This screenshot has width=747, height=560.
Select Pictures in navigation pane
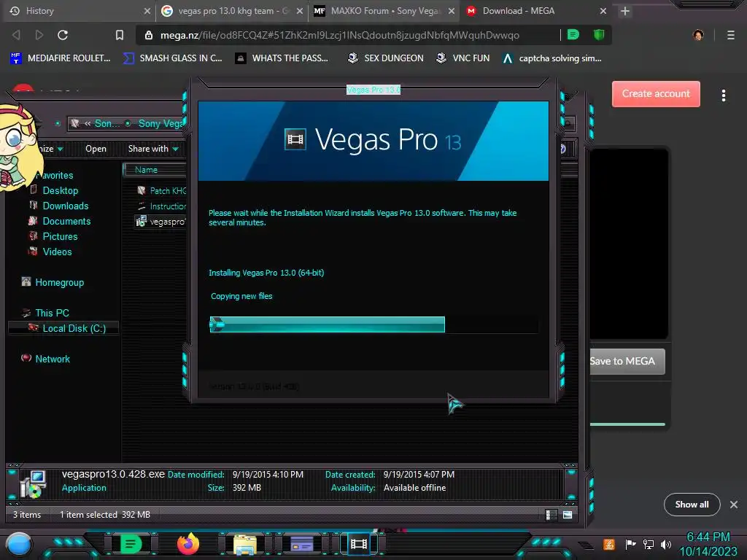[60, 236]
